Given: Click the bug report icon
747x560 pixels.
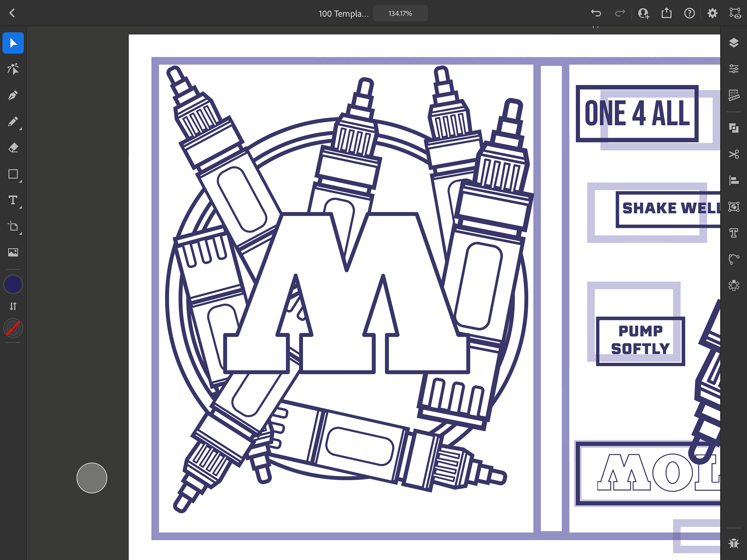Looking at the screenshot, I should pyautogui.click(x=734, y=543).
